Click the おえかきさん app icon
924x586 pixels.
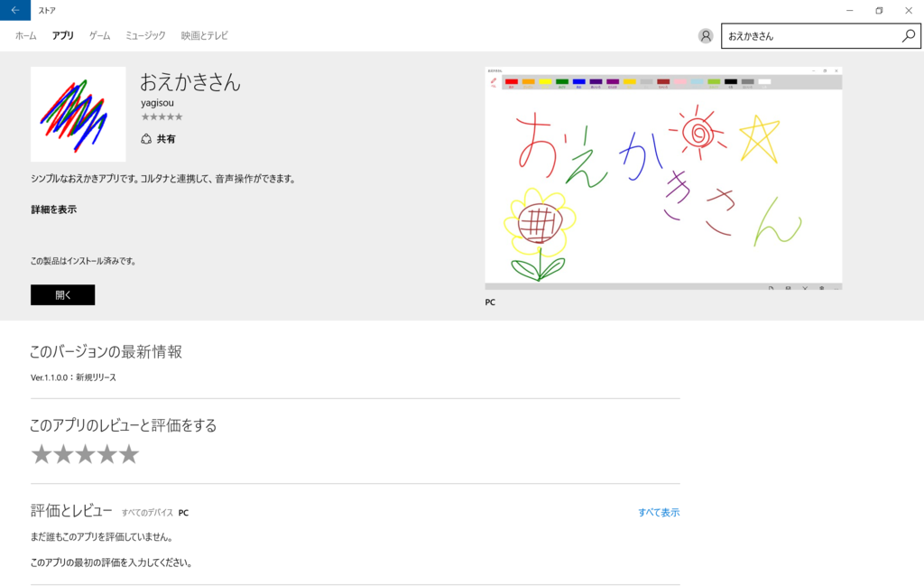pyautogui.click(x=78, y=113)
